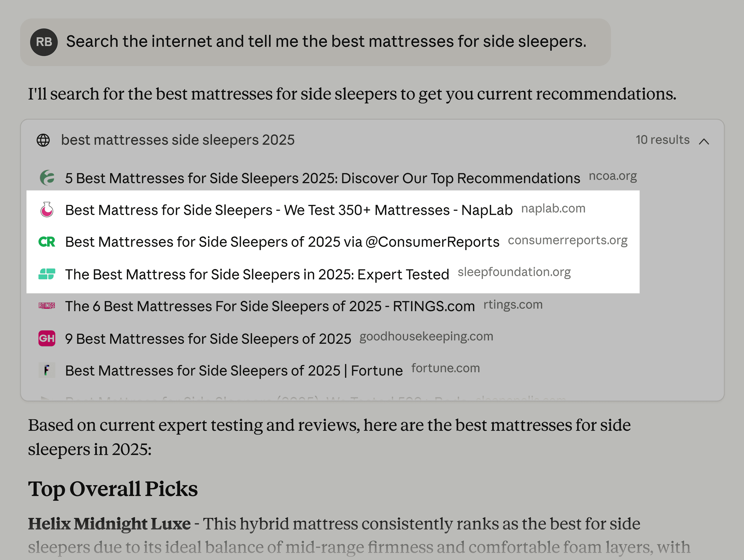Open the NapLab Best Mattress result

pos(289,210)
